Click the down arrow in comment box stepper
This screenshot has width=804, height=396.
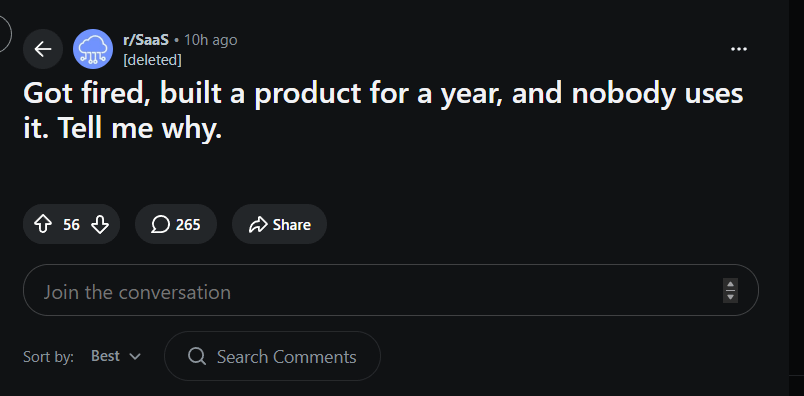pos(730,296)
